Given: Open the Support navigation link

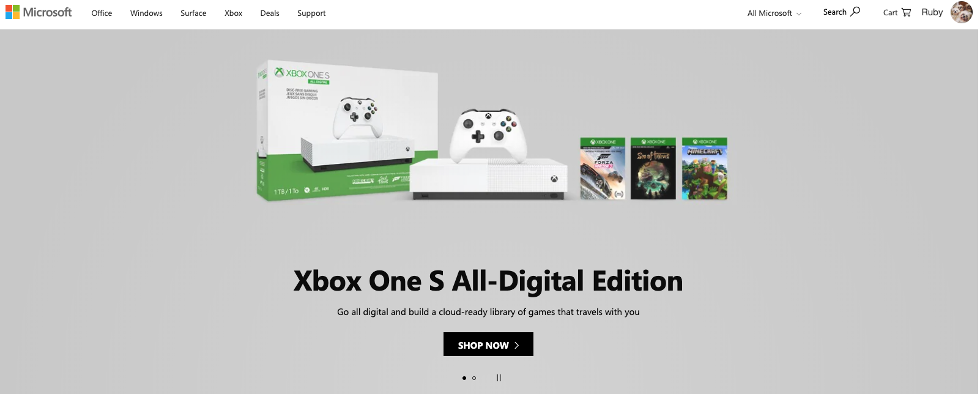Looking at the screenshot, I should (x=311, y=13).
